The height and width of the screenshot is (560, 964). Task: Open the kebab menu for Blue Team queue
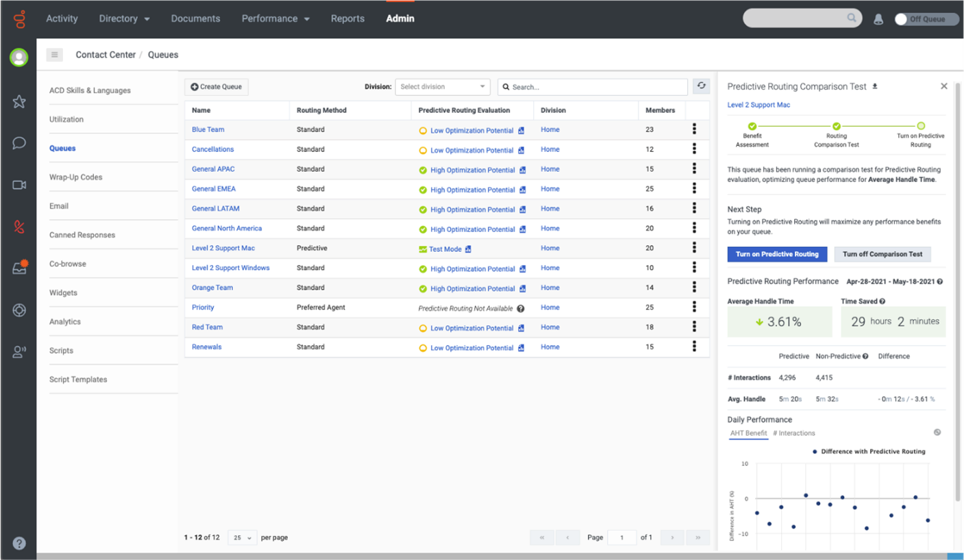tap(695, 129)
